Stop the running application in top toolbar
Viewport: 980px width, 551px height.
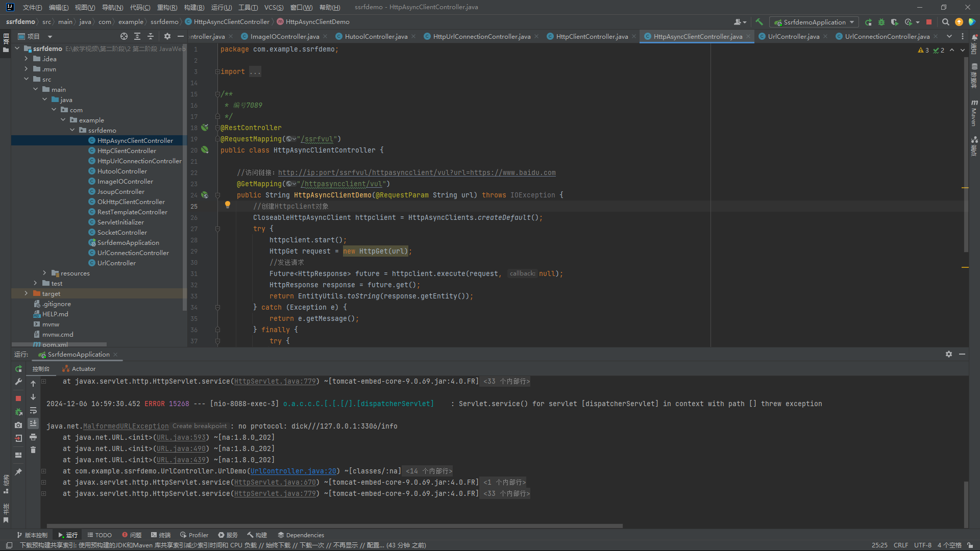[929, 22]
